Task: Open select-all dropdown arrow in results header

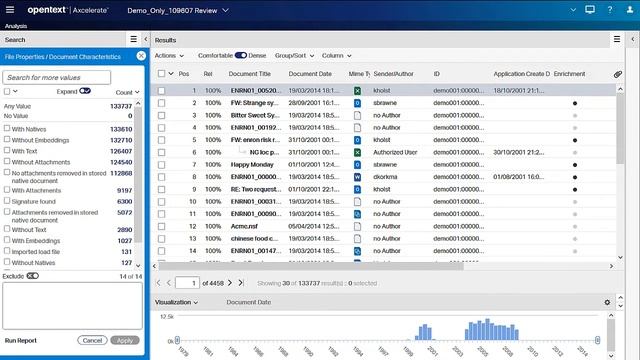Action: (x=171, y=73)
